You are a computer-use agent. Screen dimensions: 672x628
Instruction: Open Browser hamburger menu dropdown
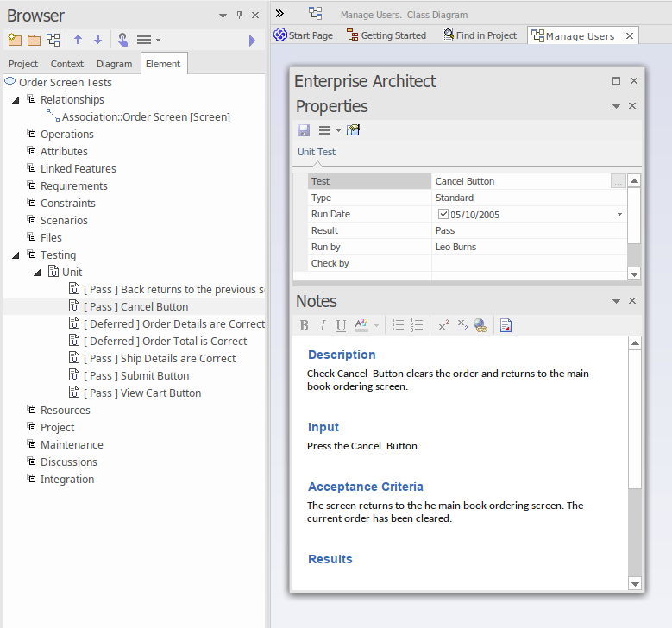(x=148, y=40)
